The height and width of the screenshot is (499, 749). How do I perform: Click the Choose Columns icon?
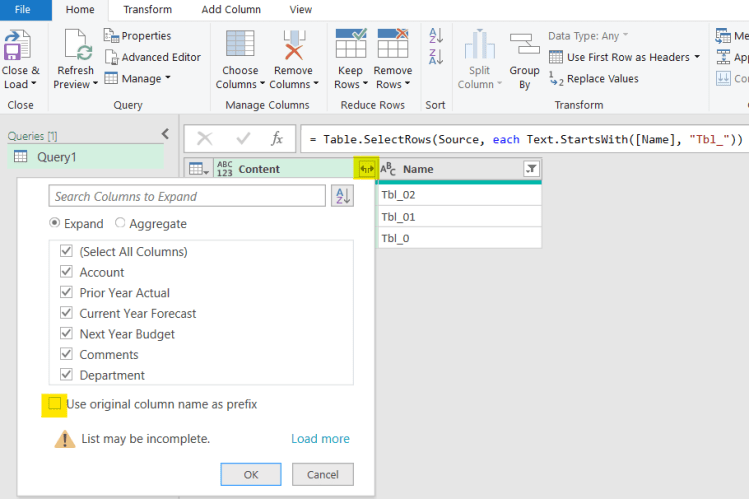pyautogui.click(x=240, y=47)
